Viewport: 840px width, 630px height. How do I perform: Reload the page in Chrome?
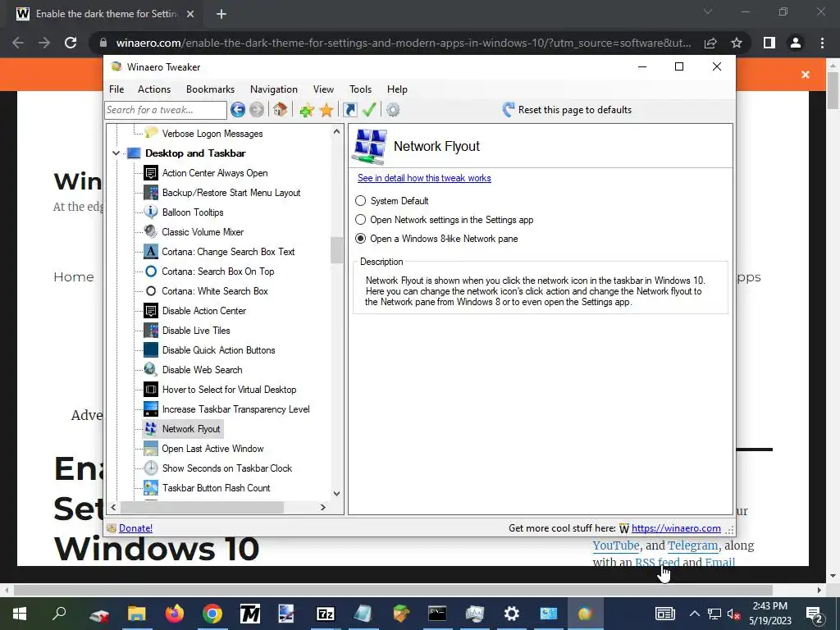coord(71,43)
